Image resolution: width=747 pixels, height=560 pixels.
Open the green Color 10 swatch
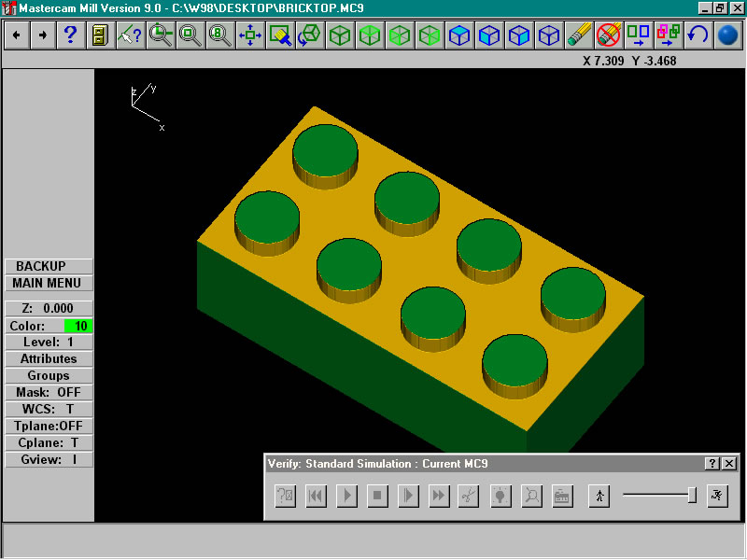pyautogui.click(x=78, y=326)
